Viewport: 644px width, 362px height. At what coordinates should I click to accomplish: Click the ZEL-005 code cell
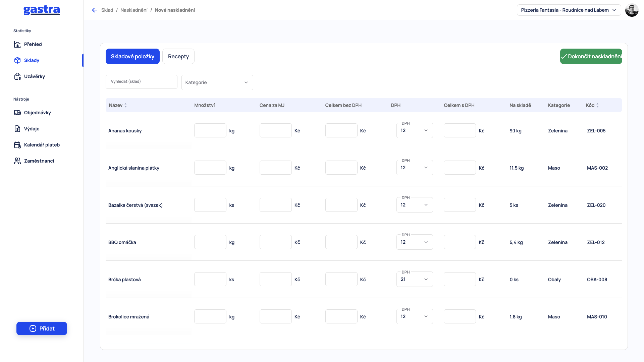596,131
